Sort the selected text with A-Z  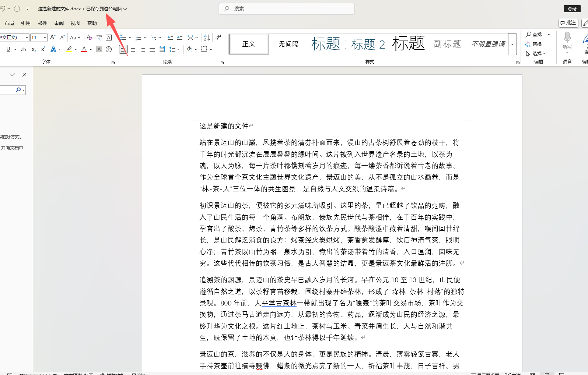coord(207,37)
